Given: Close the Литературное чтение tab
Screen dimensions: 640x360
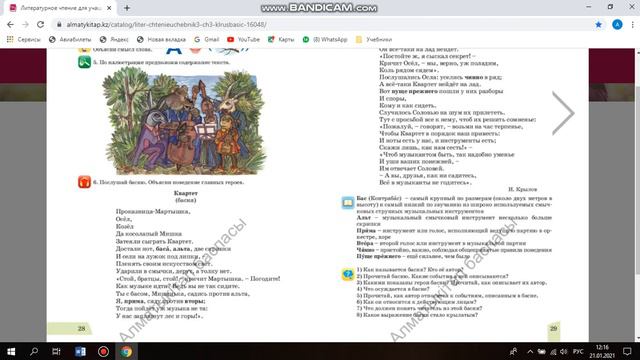Looking at the screenshot, I should [109, 8].
